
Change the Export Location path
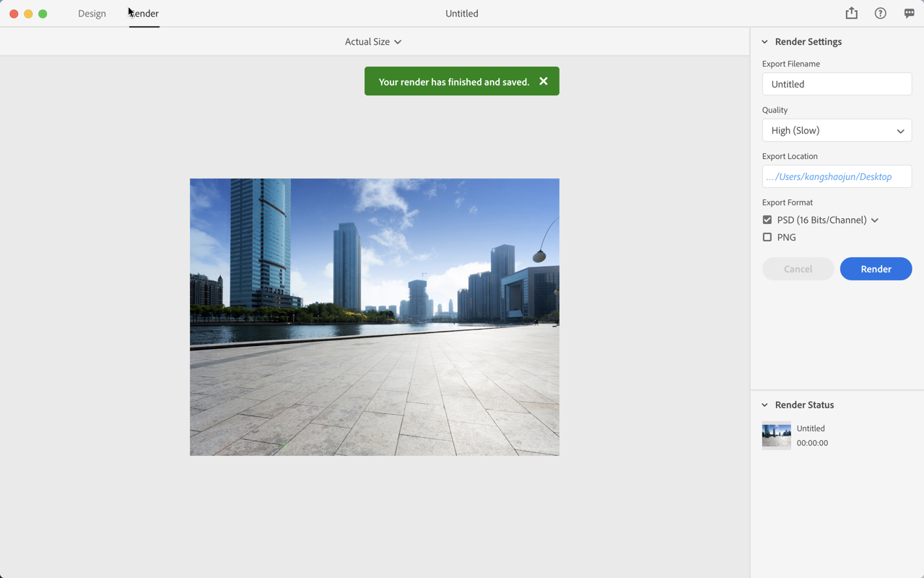pos(837,176)
